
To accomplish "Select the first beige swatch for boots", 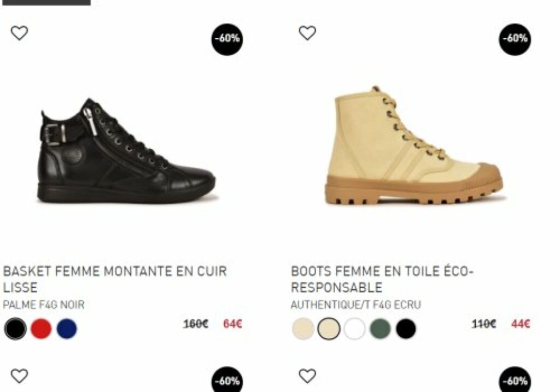I will 303,329.
